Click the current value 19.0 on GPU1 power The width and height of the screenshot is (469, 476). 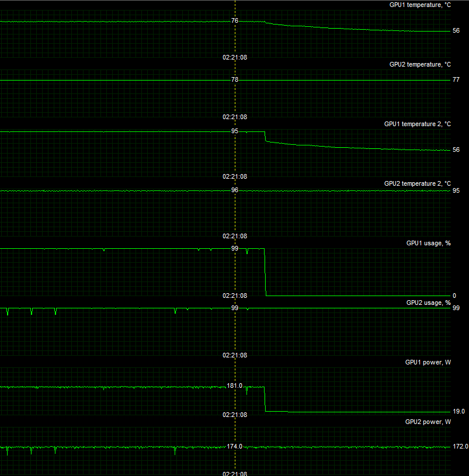(458, 412)
